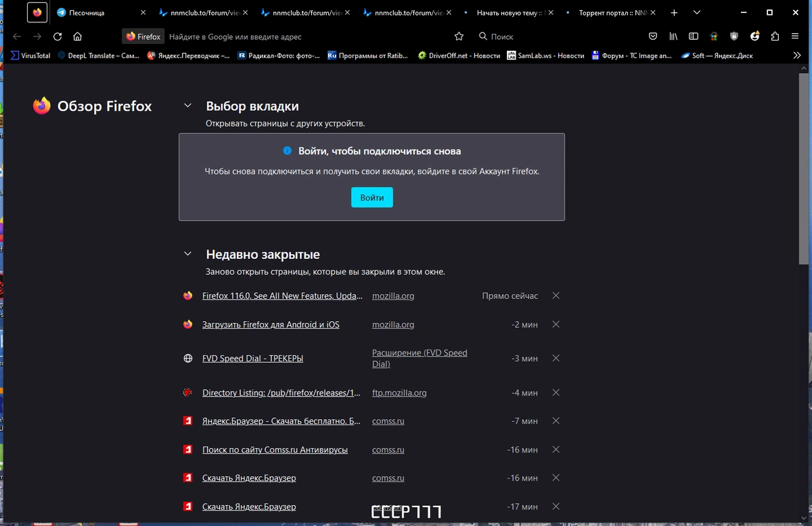Open the Firefox hamburger application menu
This screenshot has height=526, width=812.
[x=796, y=37]
